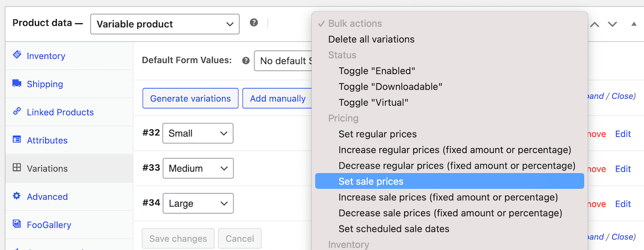644x250 pixels.
Task: Click the Shipping truck icon
Action: (x=17, y=84)
